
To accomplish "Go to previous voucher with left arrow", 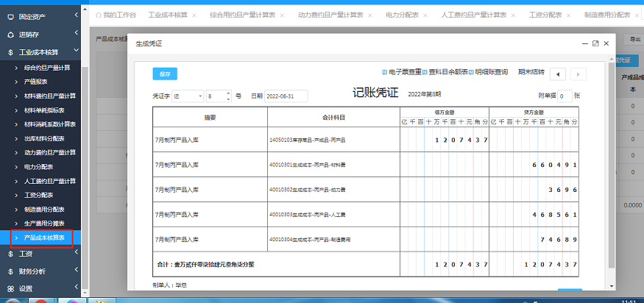I will (558, 74).
